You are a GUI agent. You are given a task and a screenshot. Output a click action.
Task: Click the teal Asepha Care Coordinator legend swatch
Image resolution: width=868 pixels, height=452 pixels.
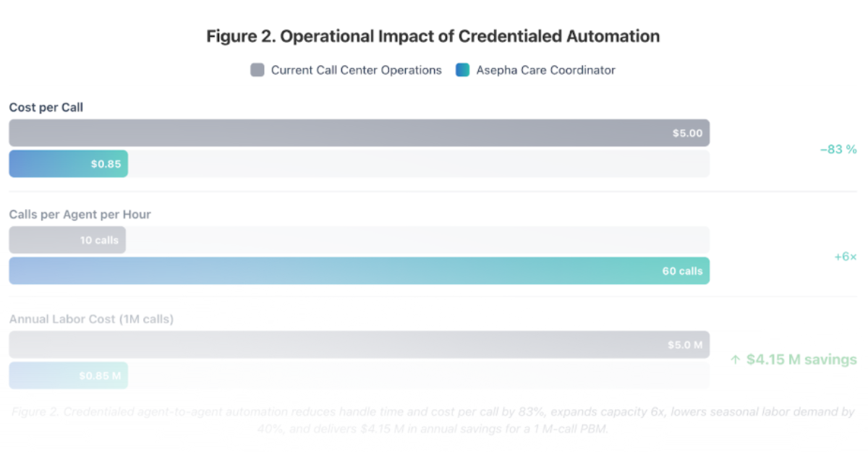[462, 70]
